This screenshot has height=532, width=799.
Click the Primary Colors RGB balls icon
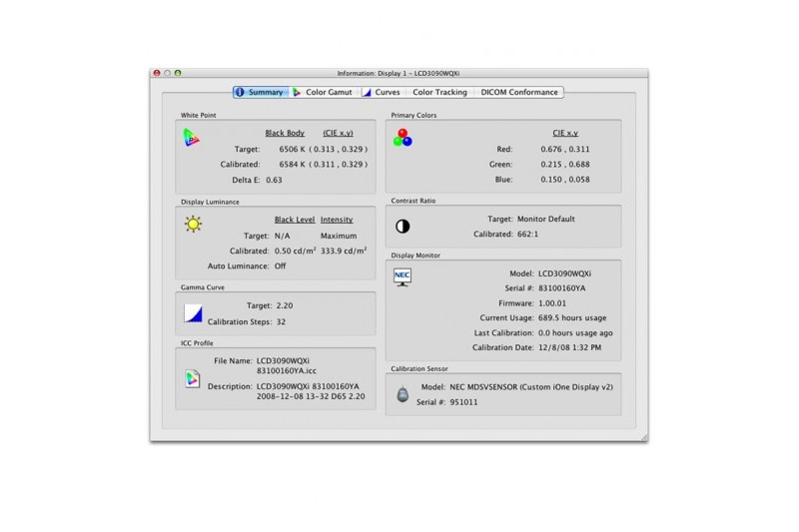[x=402, y=138]
